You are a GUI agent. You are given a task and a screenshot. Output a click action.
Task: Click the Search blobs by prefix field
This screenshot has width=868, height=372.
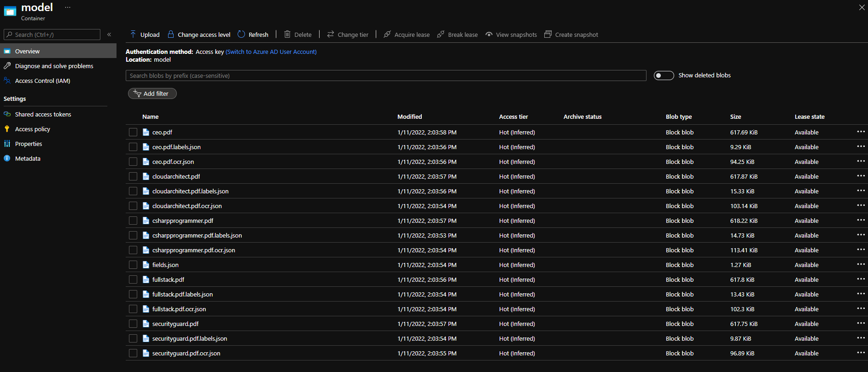(386, 76)
